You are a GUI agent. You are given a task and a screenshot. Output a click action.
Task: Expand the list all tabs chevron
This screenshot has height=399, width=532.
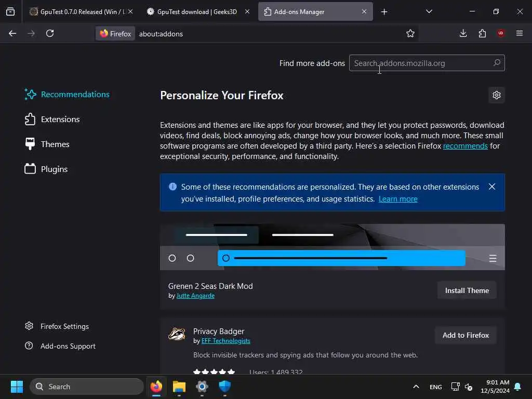429,11
